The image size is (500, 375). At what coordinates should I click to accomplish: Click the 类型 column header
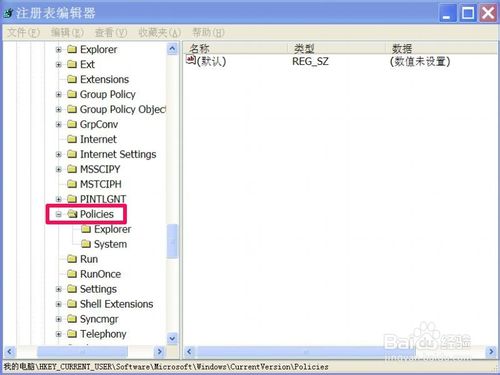(336, 48)
